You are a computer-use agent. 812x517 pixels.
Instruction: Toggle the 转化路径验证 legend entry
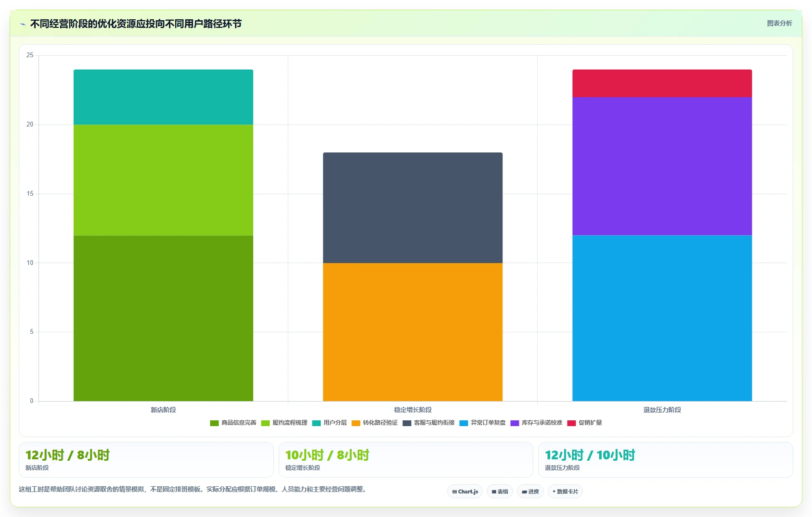pos(374,423)
